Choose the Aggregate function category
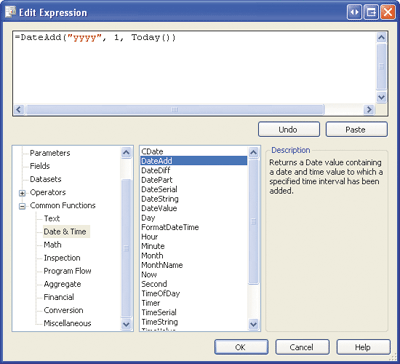 point(63,284)
